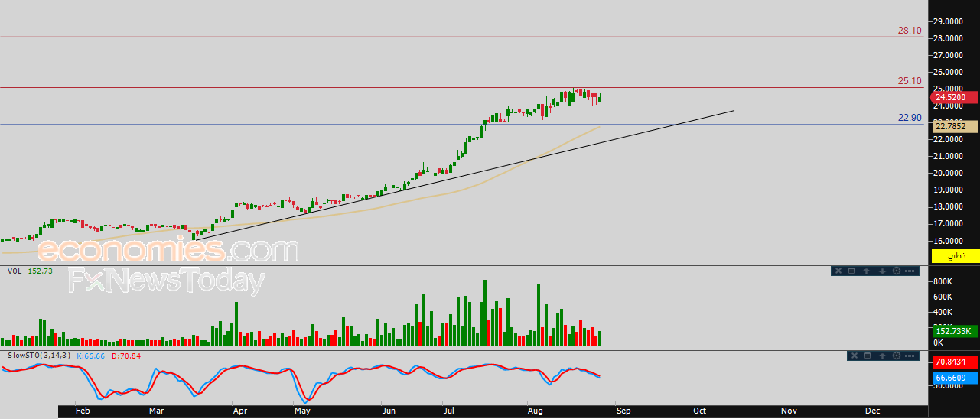This screenshot has height=419, width=980.
Task: Open more options for SlowSTO pane
Action: pyautogui.click(x=910, y=356)
